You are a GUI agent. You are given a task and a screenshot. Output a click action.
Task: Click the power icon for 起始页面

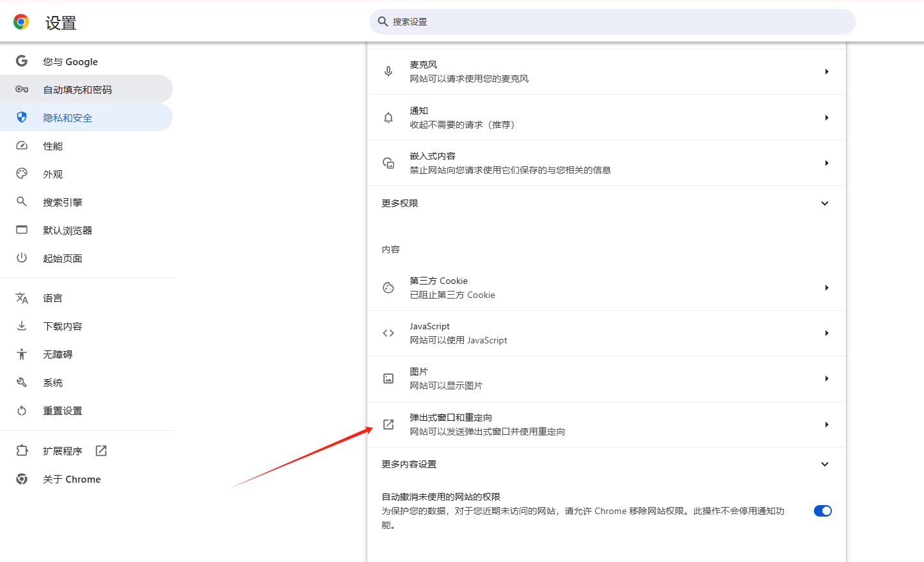22,258
